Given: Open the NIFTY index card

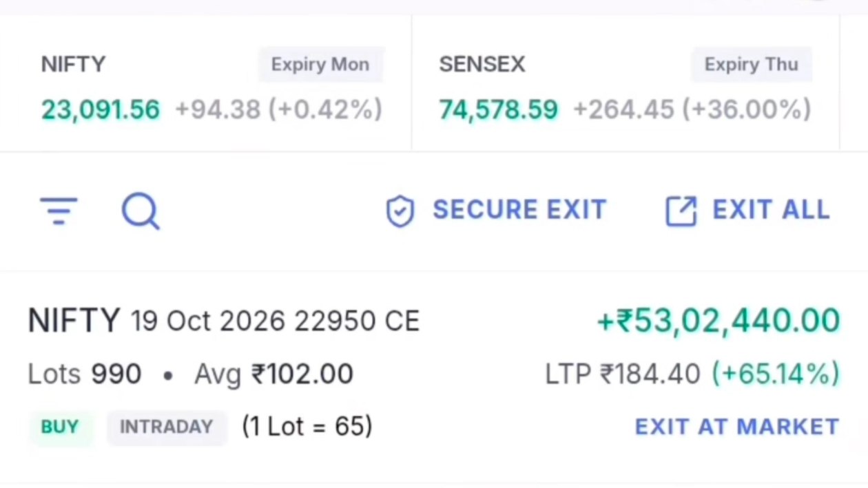Looking at the screenshot, I should (205, 84).
